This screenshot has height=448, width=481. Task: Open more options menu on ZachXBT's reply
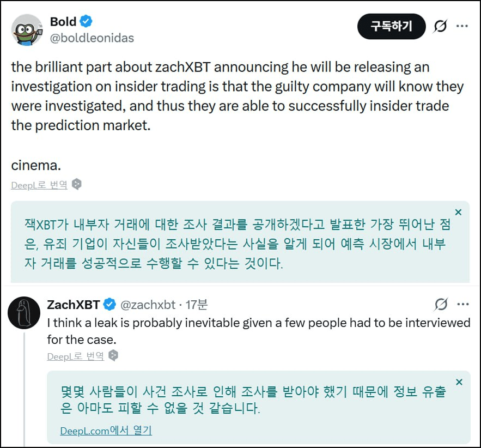click(462, 304)
